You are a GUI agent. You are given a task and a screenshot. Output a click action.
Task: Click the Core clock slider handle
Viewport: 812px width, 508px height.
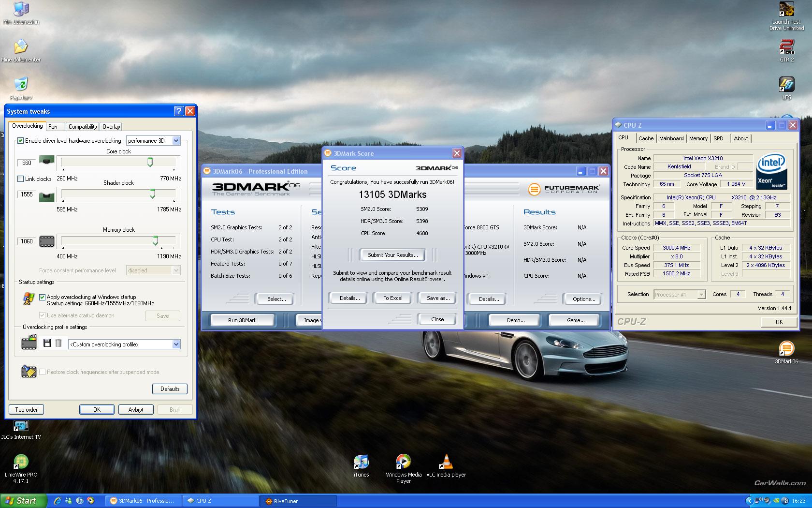(150, 162)
